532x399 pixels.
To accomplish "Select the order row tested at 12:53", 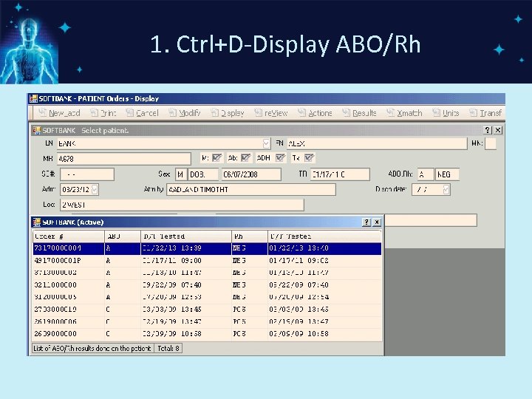I will (x=207, y=297).
